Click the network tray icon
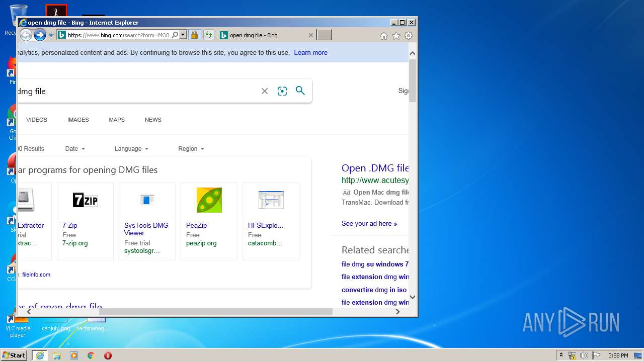Viewport: 644px width, 362px height. [x=572, y=355]
